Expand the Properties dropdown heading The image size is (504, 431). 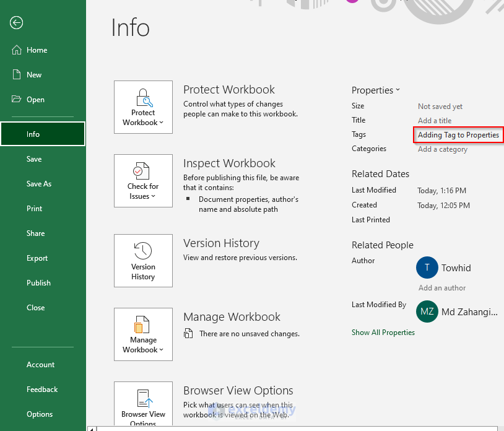375,90
